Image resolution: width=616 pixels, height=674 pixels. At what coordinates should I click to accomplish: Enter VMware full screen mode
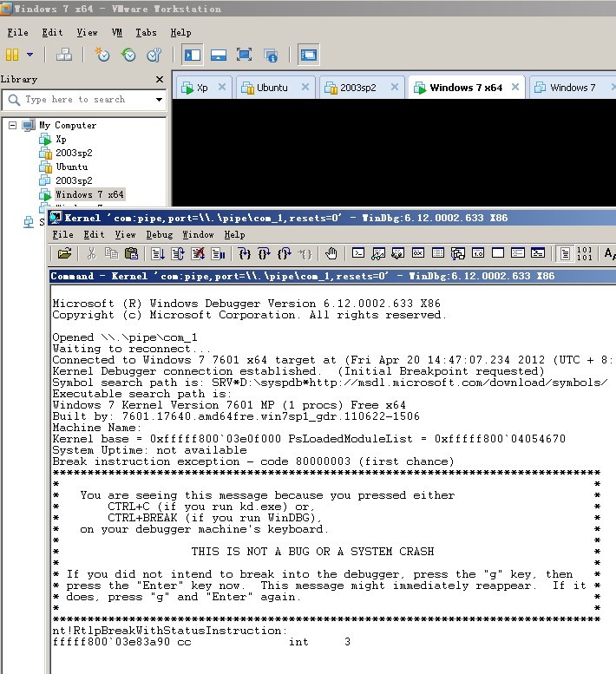pyautogui.click(x=244, y=55)
